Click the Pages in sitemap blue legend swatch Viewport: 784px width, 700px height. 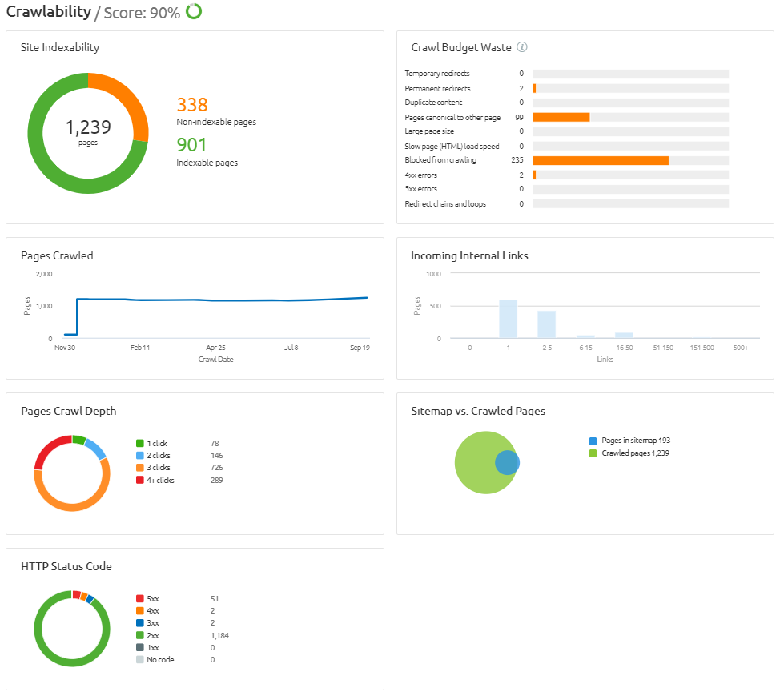pos(593,441)
